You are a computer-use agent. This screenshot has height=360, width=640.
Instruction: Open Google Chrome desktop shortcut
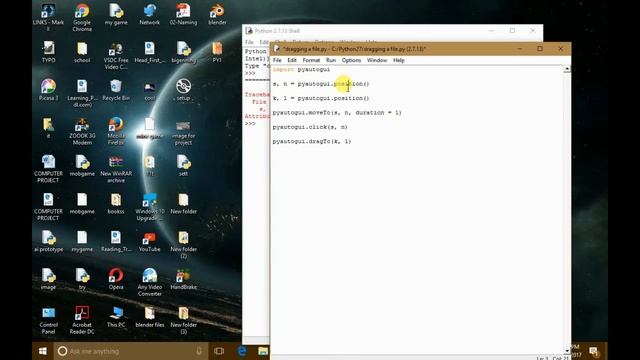(x=82, y=16)
